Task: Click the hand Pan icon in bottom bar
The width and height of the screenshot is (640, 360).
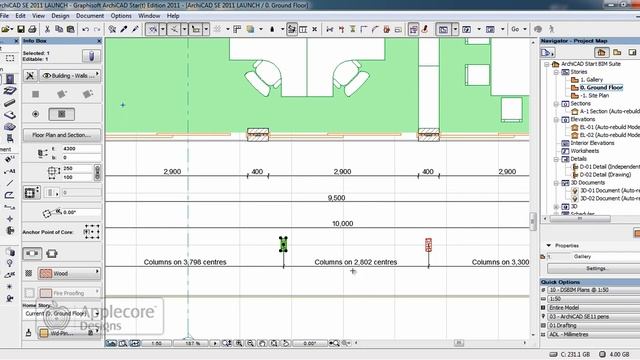Action: [262, 344]
